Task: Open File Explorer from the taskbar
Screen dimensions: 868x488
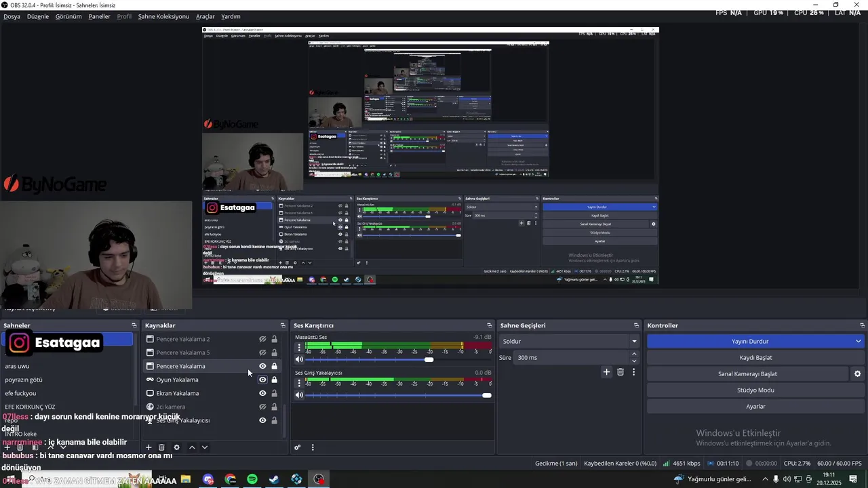Action: tap(186, 479)
